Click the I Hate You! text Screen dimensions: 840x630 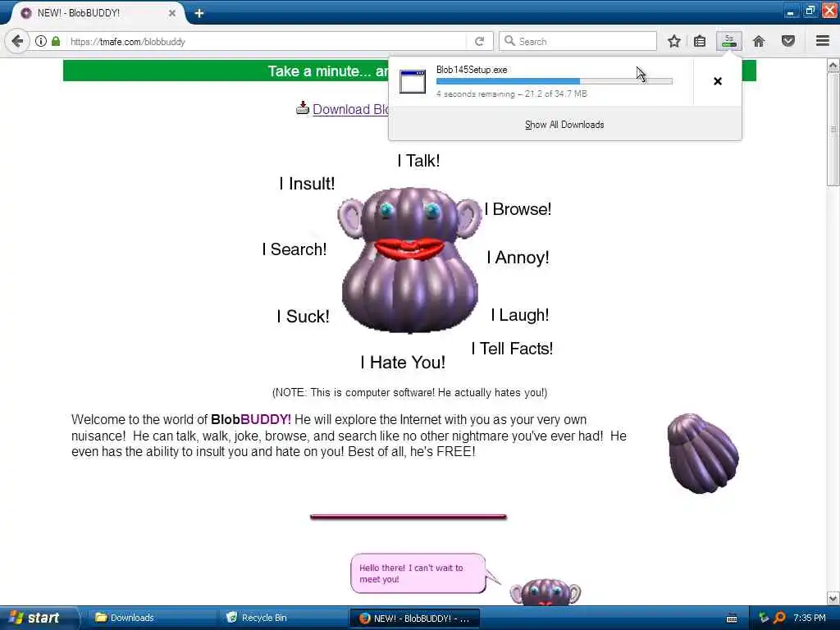point(403,363)
